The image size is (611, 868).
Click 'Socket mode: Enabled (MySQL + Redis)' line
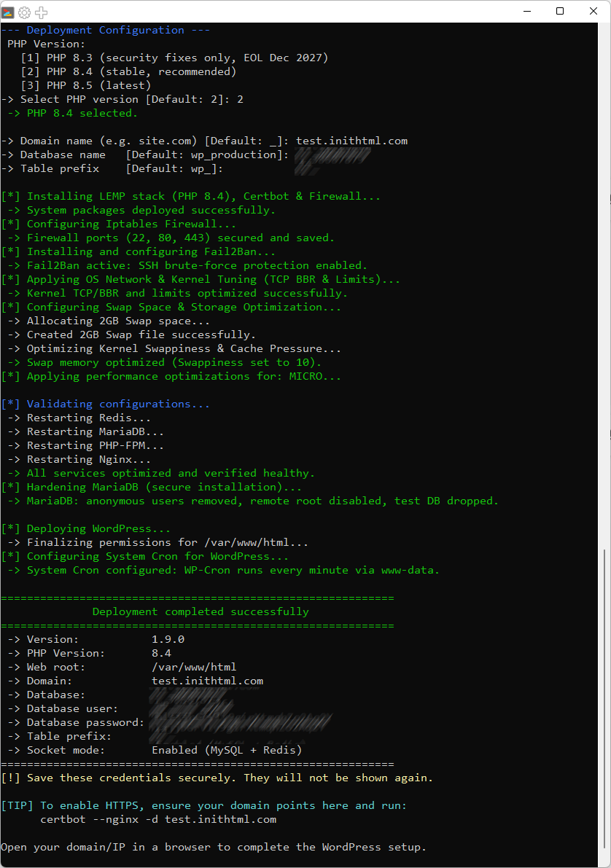[x=155, y=749]
